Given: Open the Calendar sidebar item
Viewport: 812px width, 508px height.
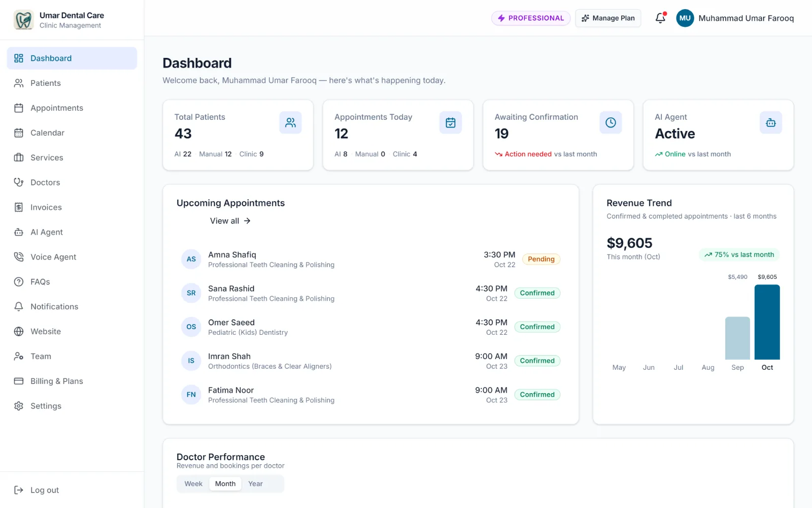Looking at the screenshot, I should click(x=72, y=133).
